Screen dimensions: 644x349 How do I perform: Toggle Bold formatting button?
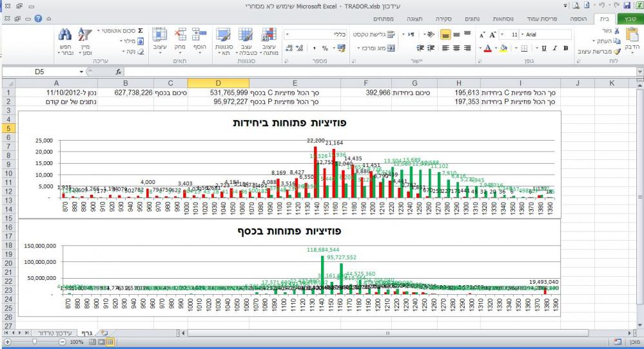[565, 48]
